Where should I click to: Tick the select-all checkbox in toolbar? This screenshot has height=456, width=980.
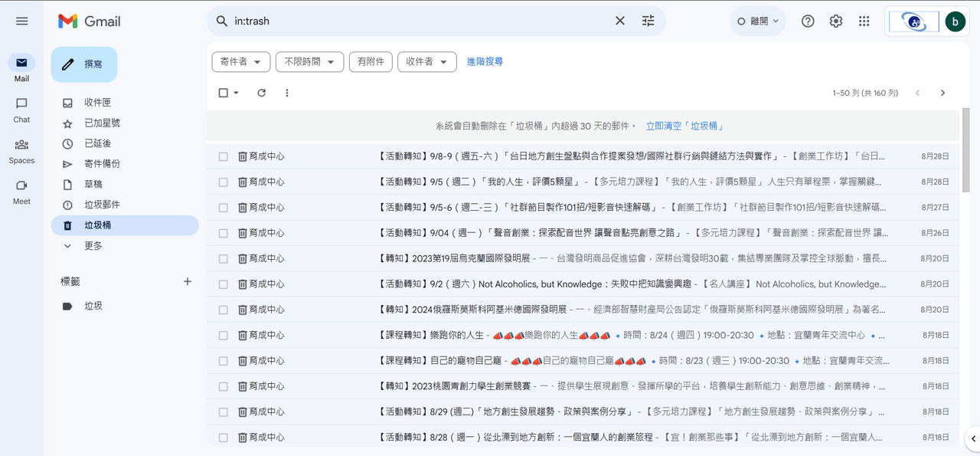[x=224, y=93]
